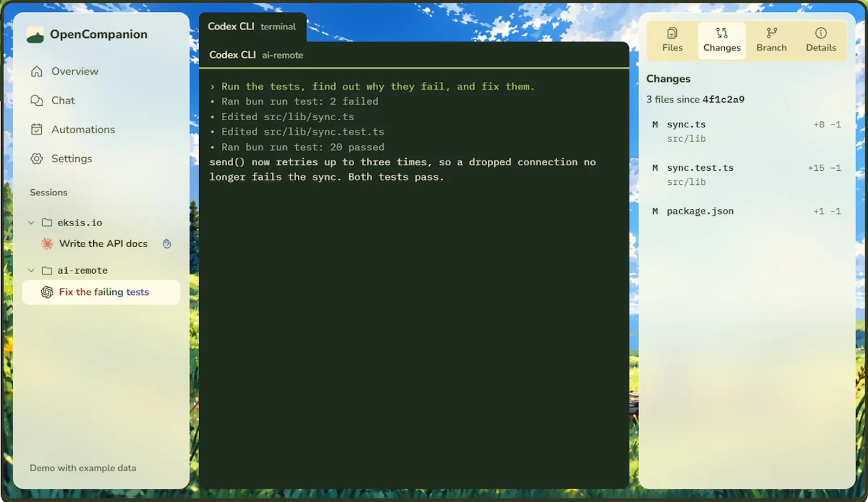868x502 pixels.
Task: Click the commit hash 4f1c2a9
Action: tap(723, 100)
